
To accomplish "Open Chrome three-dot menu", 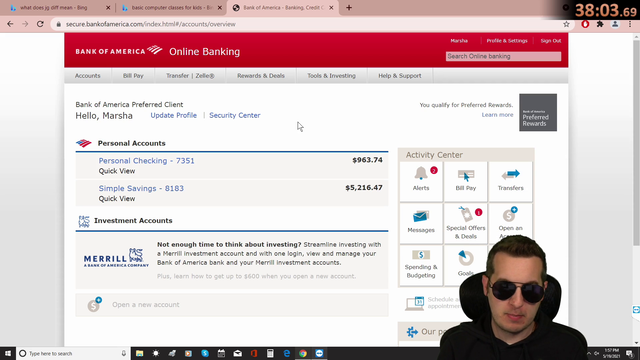I will (630, 24).
